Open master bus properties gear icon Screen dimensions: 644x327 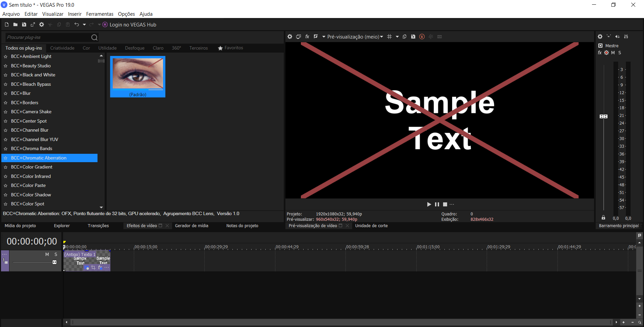600,37
